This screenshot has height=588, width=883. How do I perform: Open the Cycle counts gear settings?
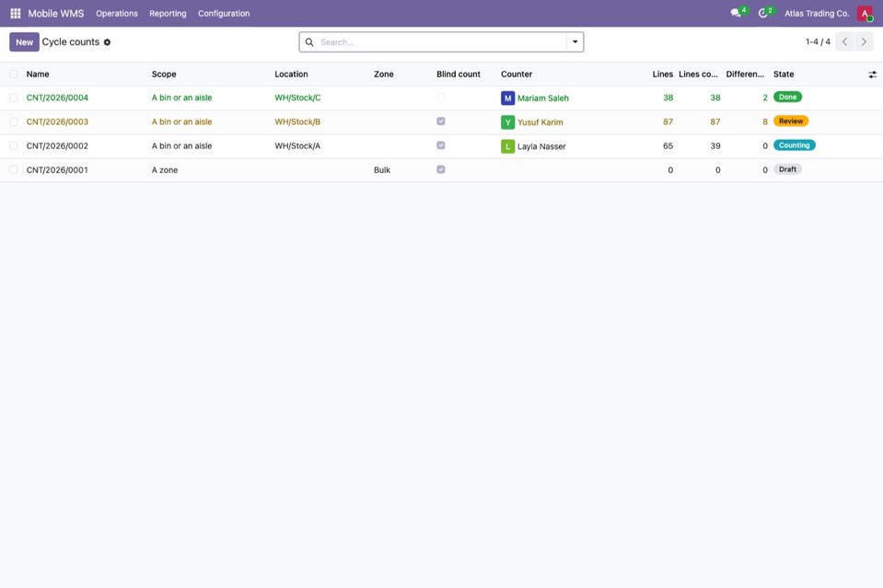pos(107,42)
